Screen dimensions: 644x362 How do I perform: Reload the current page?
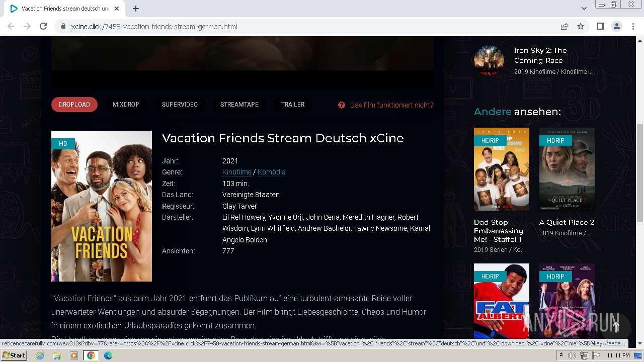43,27
